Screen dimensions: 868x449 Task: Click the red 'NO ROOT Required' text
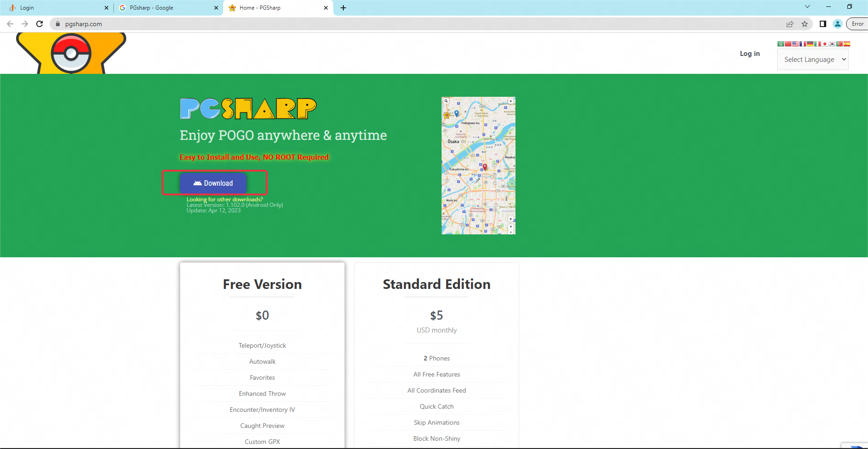[x=296, y=157]
